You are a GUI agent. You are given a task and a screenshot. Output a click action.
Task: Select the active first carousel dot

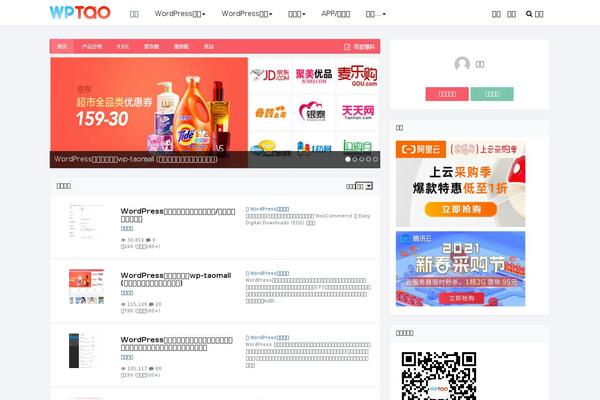348,159
